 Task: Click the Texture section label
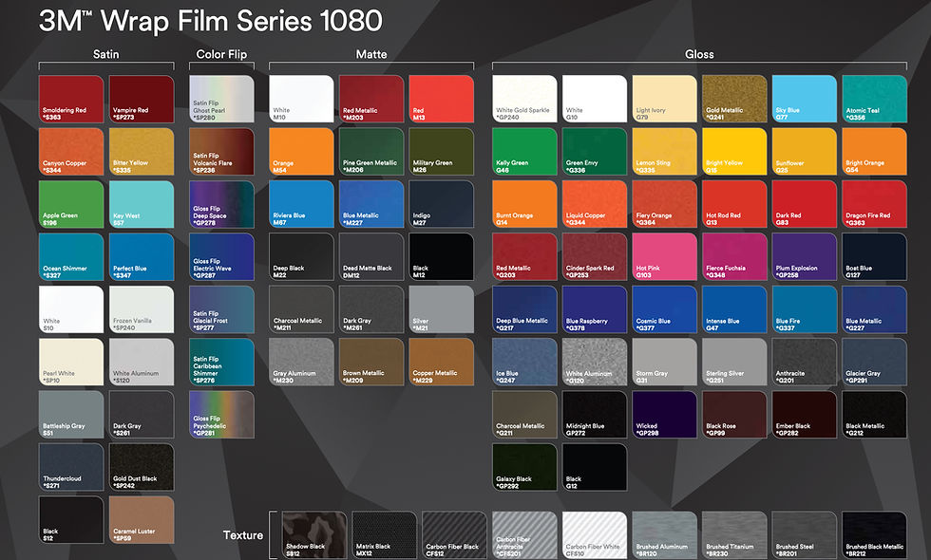pyautogui.click(x=243, y=535)
